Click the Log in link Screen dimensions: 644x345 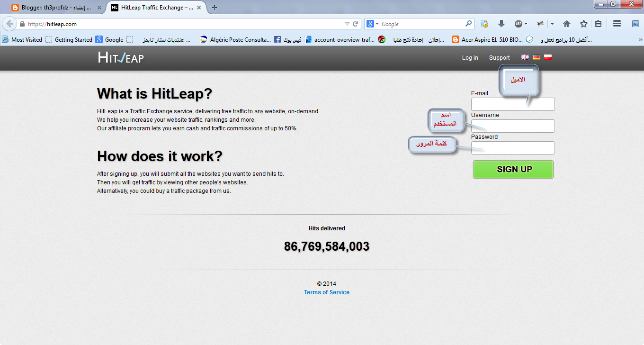pos(470,58)
